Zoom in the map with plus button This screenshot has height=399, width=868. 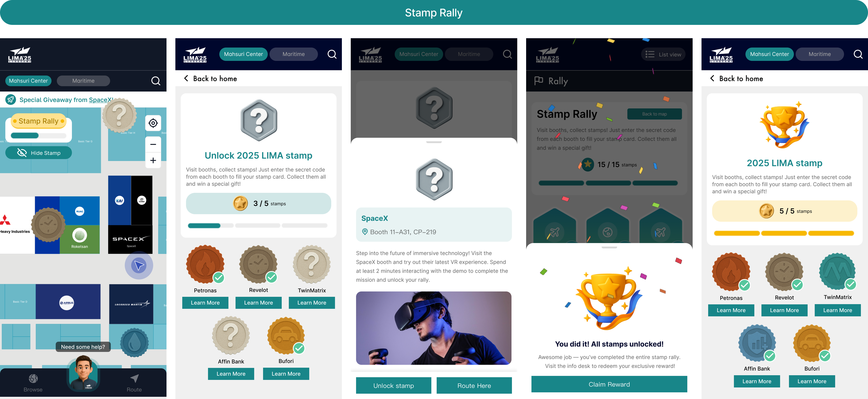[153, 160]
